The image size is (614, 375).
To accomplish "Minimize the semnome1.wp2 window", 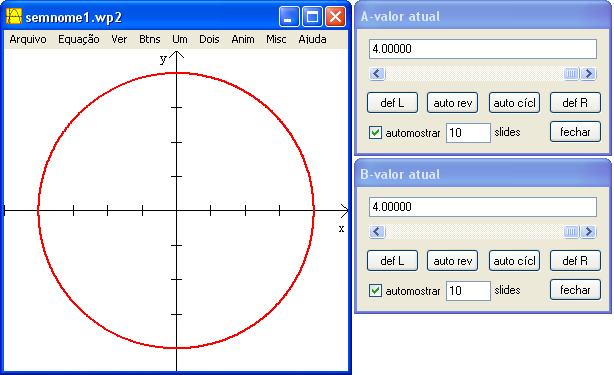I will [289, 17].
